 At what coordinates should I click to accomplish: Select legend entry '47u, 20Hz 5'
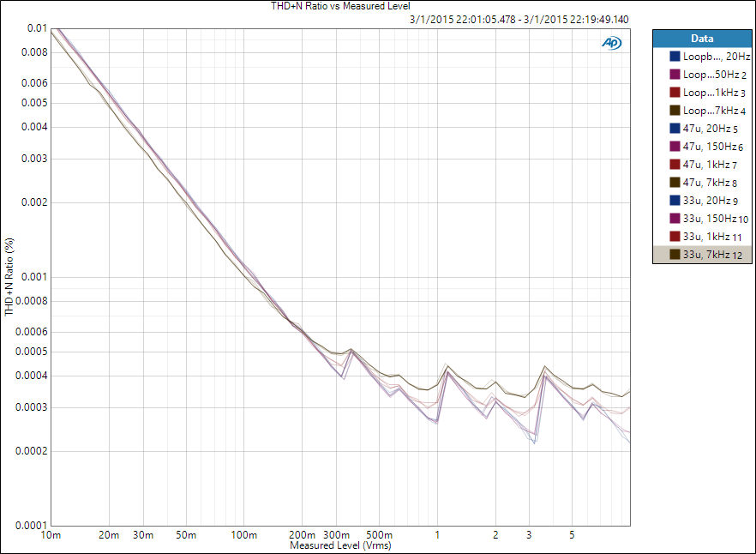[x=702, y=129]
